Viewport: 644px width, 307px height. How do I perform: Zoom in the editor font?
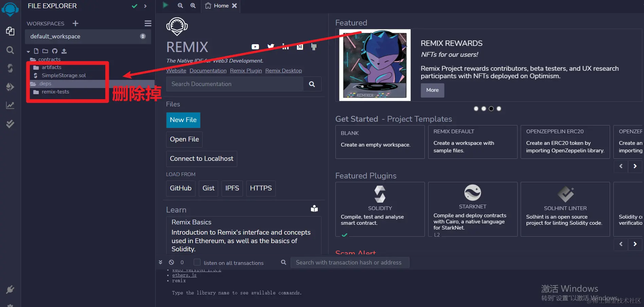click(x=193, y=5)
